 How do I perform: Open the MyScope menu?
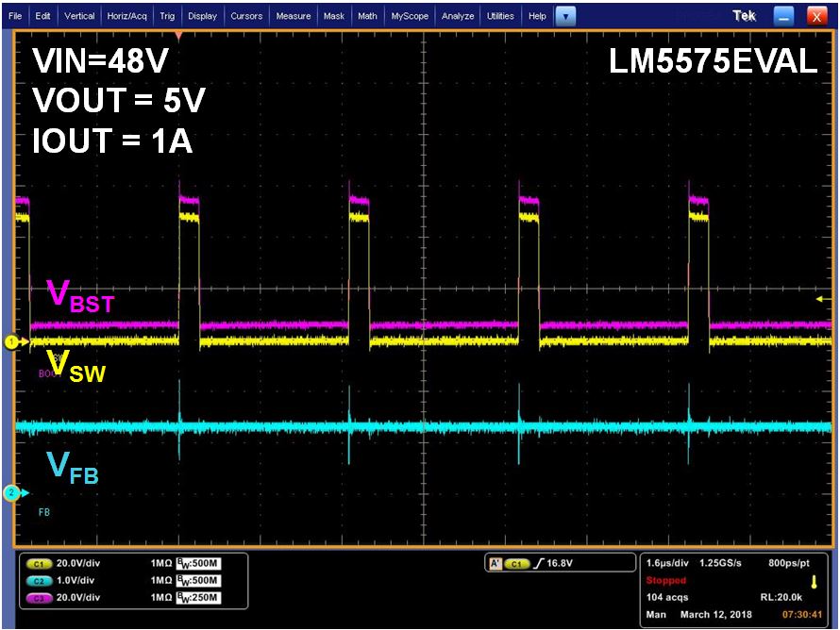tap(410, 16)
